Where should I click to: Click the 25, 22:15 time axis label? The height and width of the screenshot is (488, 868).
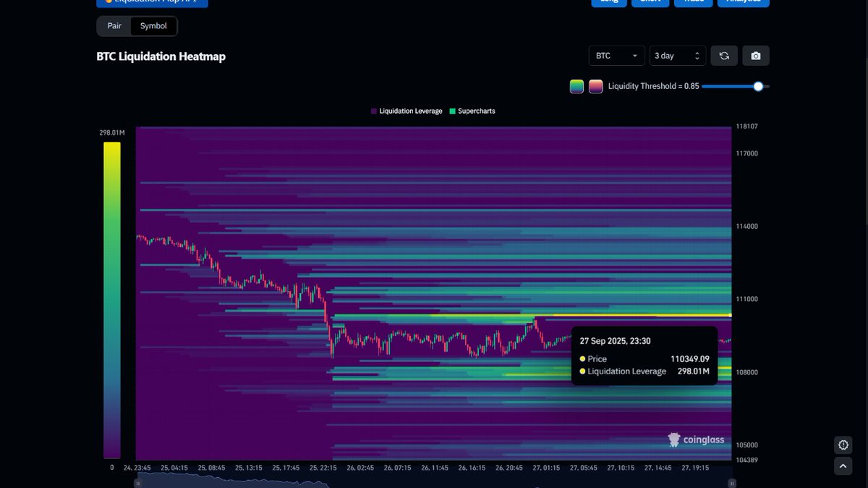[x=323, y=468]
